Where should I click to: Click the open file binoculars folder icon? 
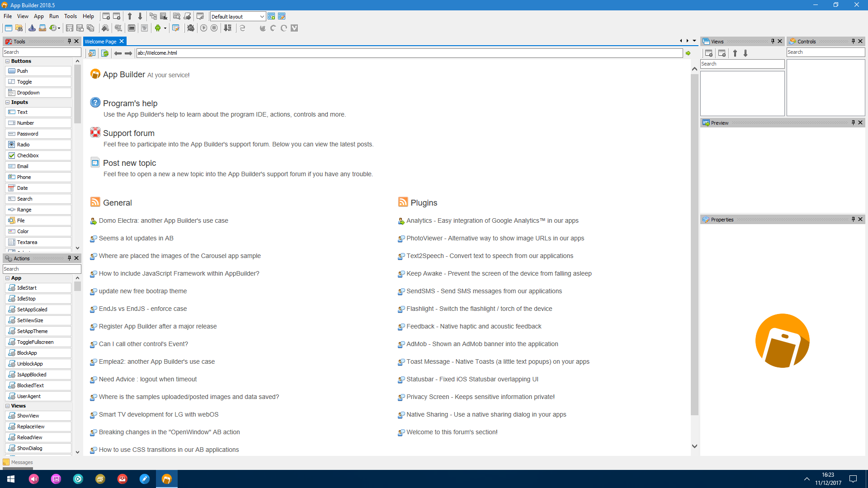click(x=19, y=28)
